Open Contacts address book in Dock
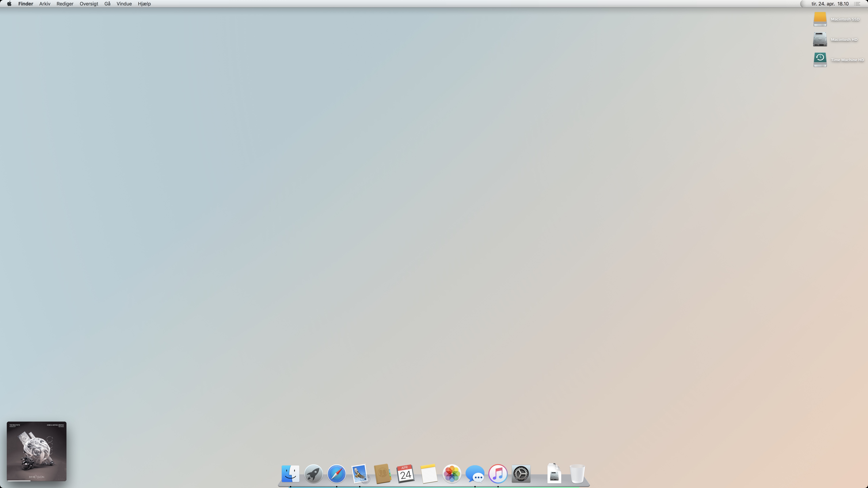This screenshot has width=868, height=488. coord(382,474)
